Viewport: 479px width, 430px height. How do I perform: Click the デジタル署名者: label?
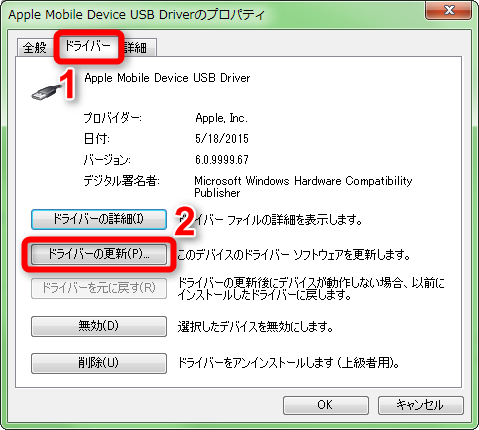click(x=122, y=181)
